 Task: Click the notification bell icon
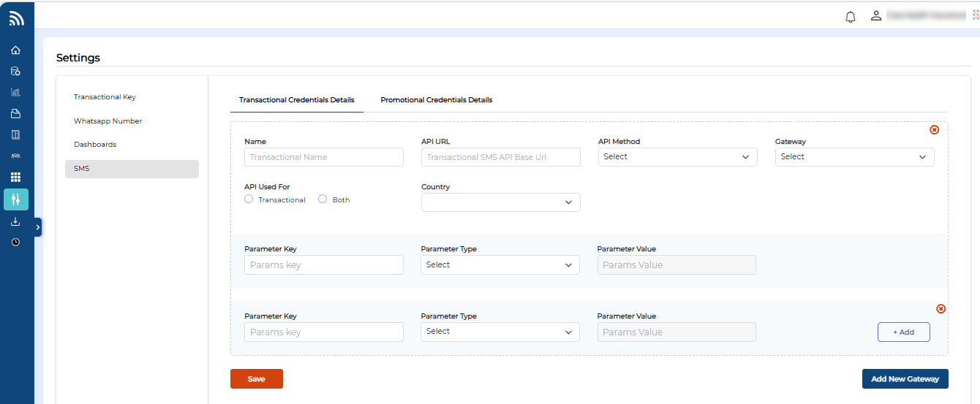850,16
